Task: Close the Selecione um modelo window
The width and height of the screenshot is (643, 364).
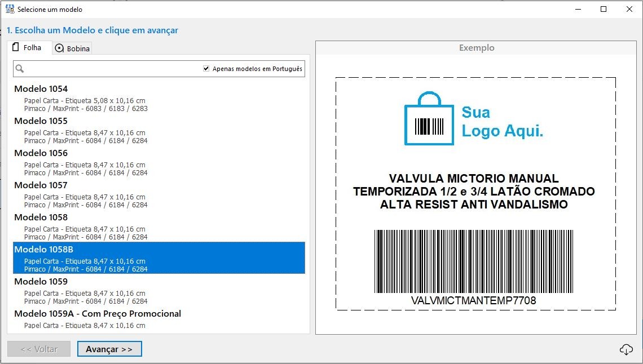Action: tap(629, 9)
